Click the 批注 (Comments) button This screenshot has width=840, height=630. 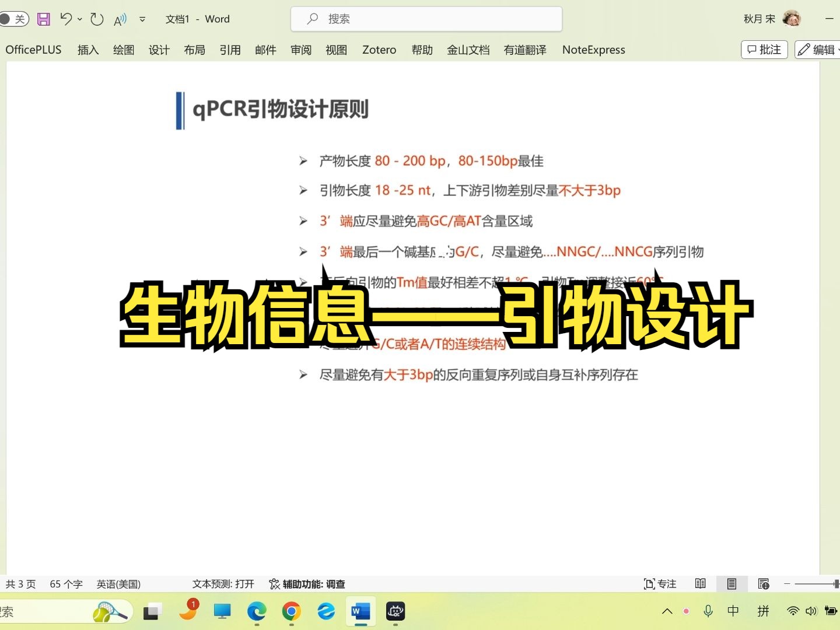764,50
